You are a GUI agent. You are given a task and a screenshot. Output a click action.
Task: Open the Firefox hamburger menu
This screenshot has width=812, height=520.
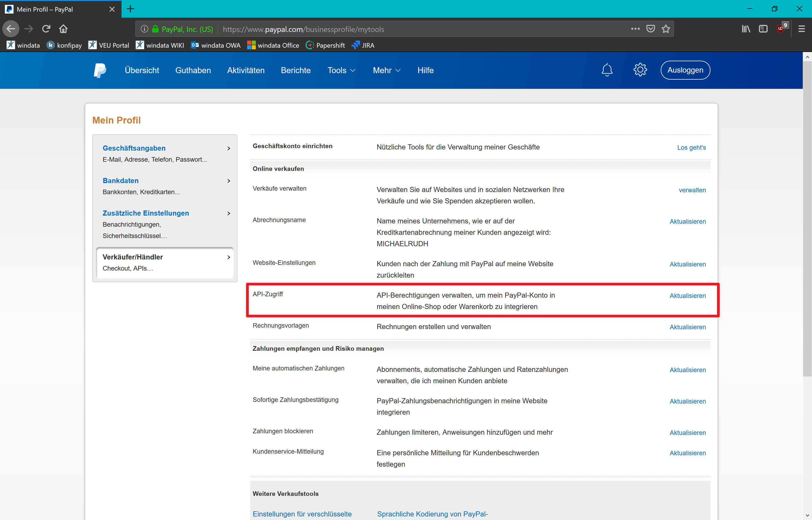pos(801,29)
